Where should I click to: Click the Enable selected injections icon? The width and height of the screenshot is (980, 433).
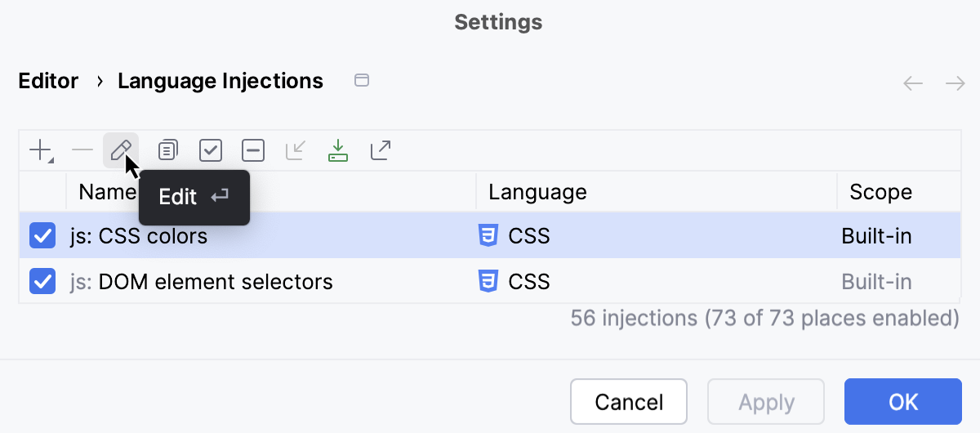[211, 150]
